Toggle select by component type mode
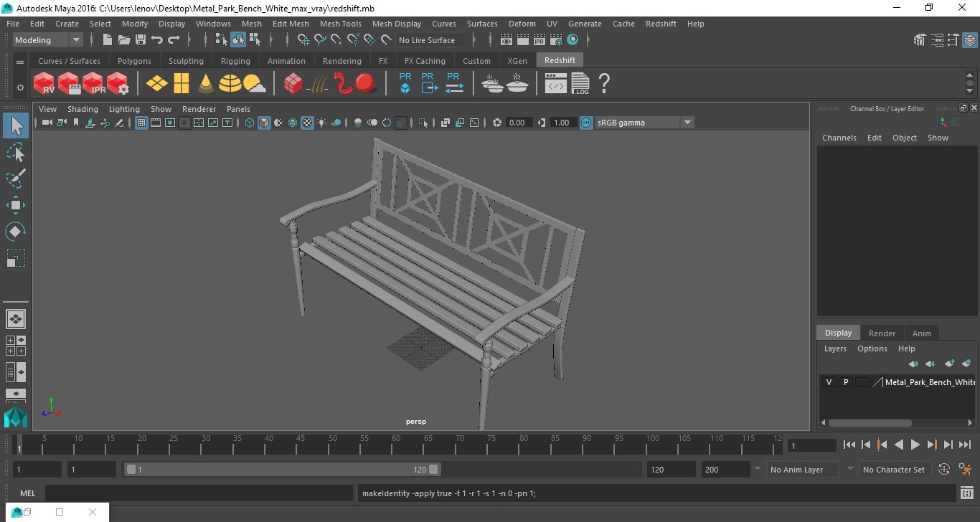980x522 pixels. coord(255,40)
